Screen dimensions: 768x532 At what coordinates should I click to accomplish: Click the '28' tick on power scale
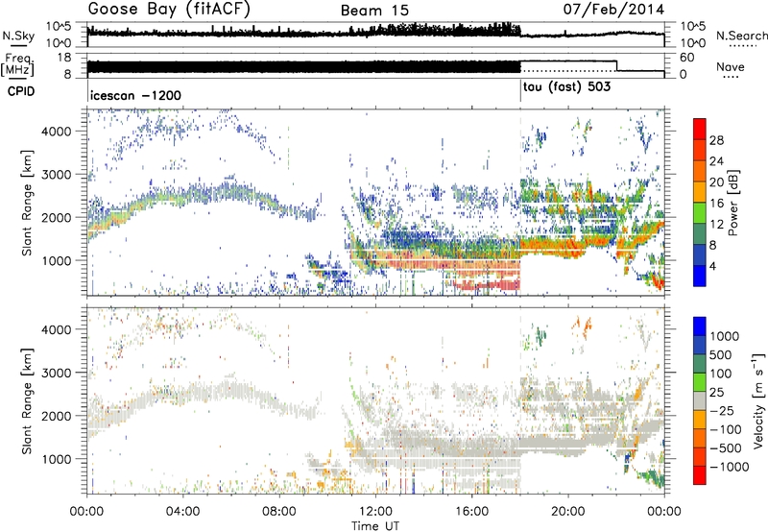coord(716,140)
